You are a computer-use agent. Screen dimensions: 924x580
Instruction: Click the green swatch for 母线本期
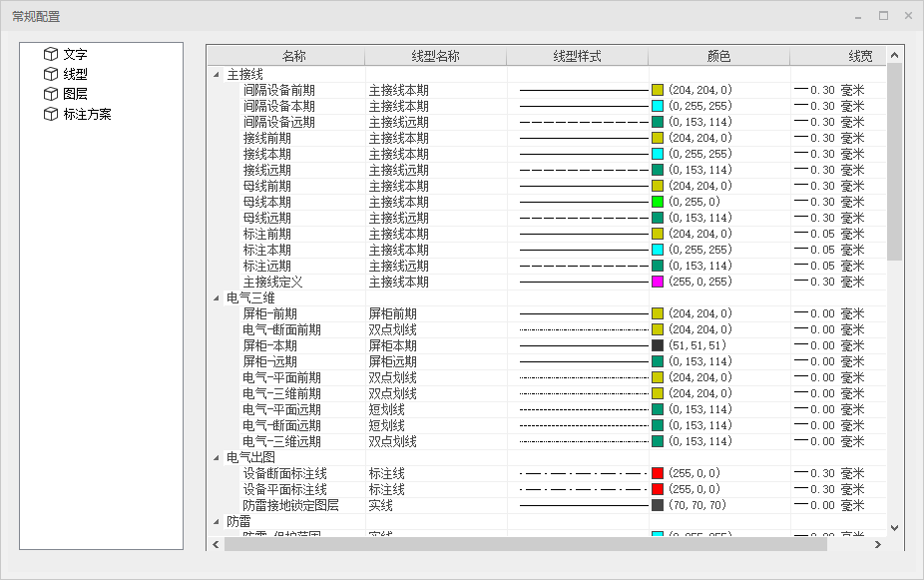click(x=658, y=203)
